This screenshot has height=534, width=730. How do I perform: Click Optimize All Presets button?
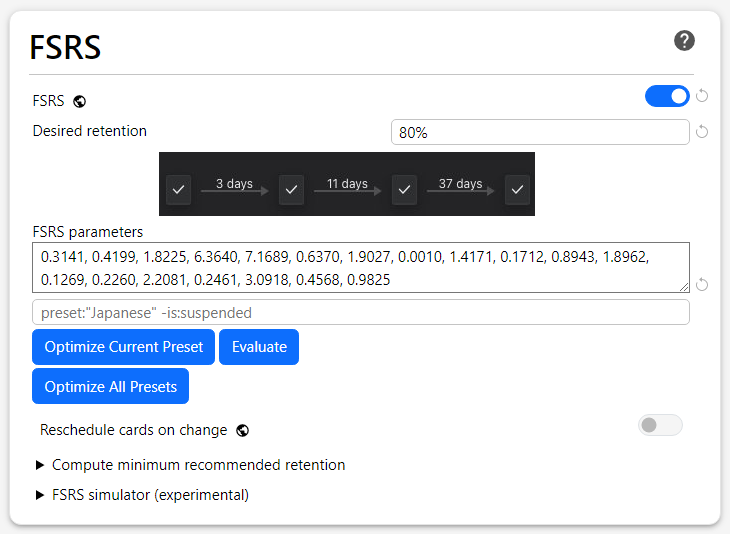pos(111,387)
